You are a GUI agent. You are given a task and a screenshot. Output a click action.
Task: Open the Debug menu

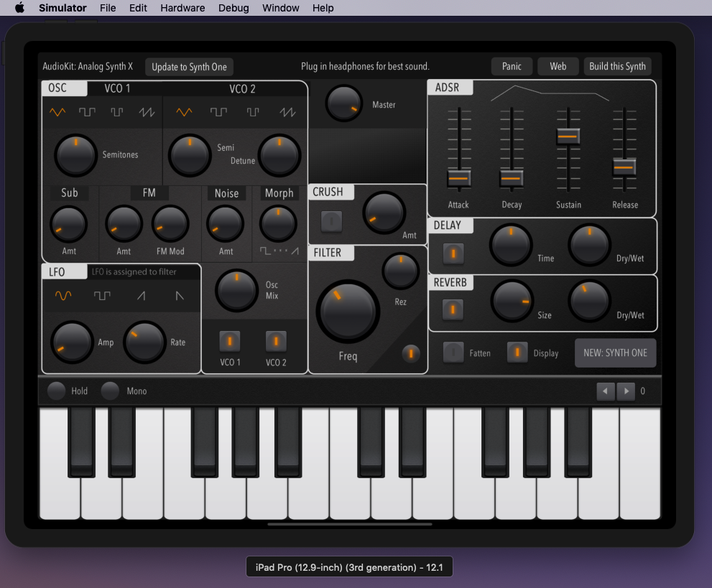234,8
